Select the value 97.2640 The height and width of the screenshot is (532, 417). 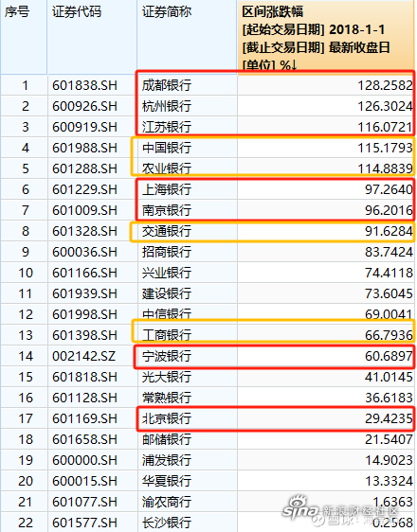coord(390,189)
